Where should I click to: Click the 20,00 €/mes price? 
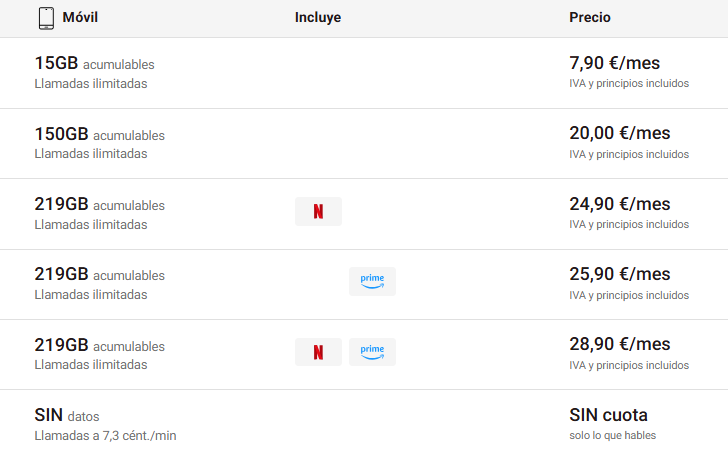pyautogui.click(x=619, y=134)
